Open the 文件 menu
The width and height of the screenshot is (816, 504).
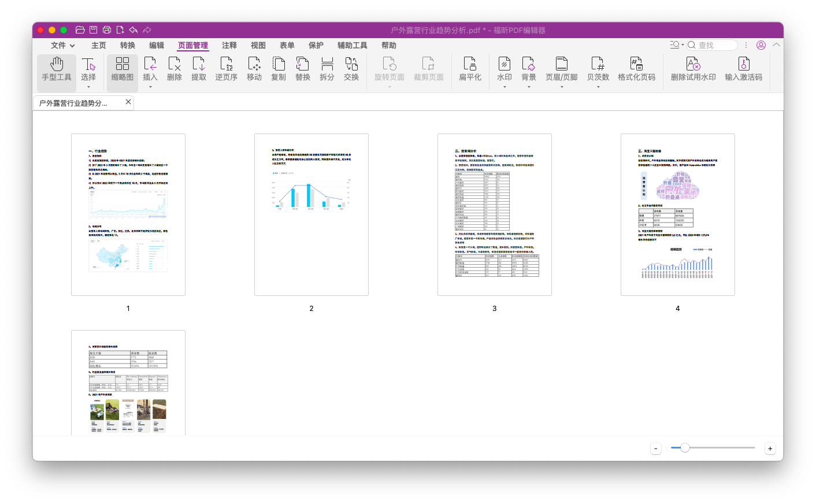(x=62, y=45)
